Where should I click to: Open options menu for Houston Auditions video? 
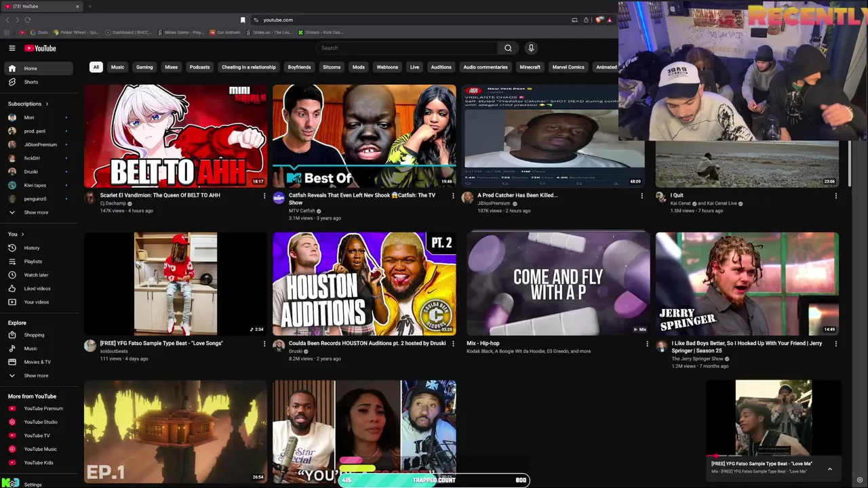[x=453, y=344]
